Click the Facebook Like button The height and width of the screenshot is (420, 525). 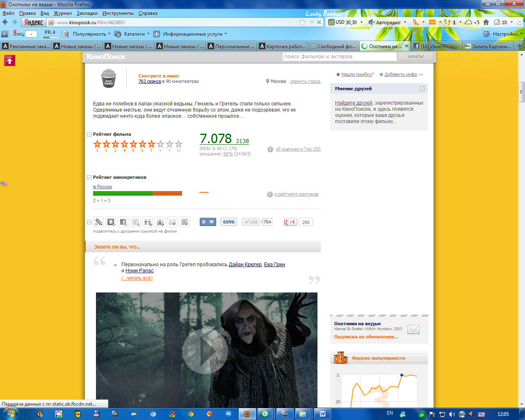pos(251,222)
